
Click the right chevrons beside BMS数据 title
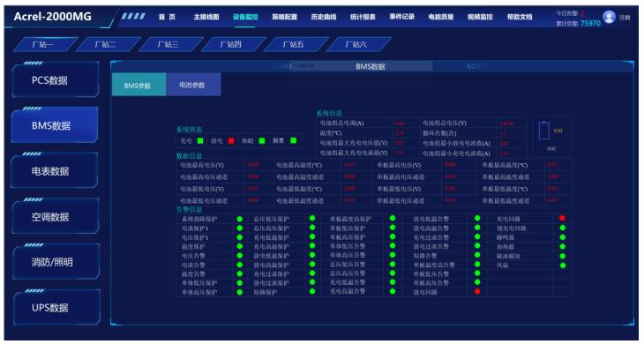coord(476,66)
